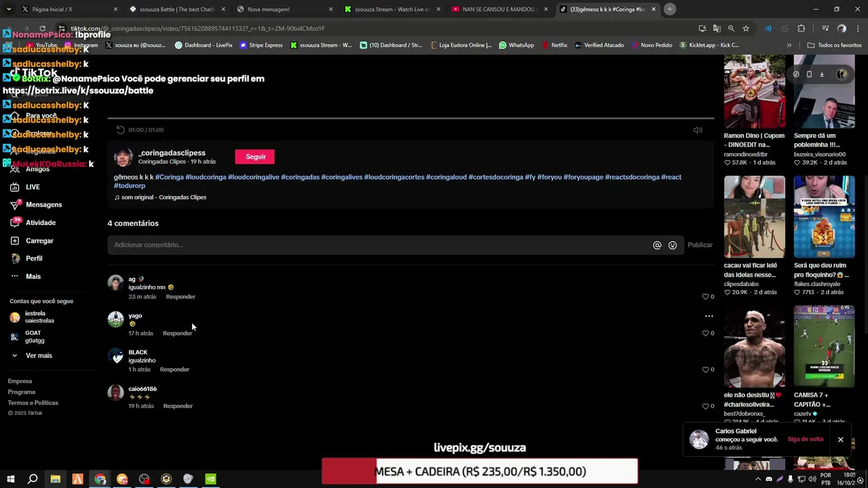Open Windows taskbar search

coord(33,479)
